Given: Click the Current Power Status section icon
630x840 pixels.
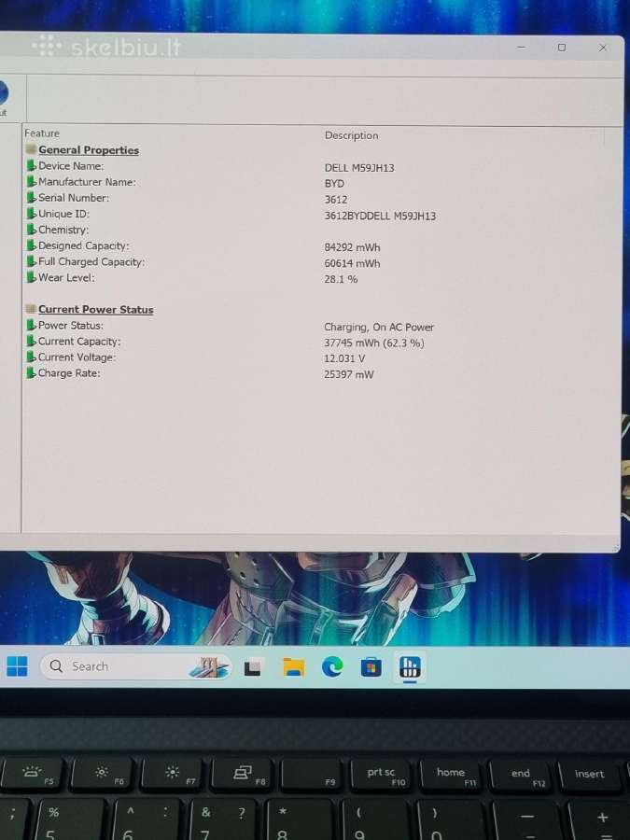Looking at the screenshot, I should 31,309.
